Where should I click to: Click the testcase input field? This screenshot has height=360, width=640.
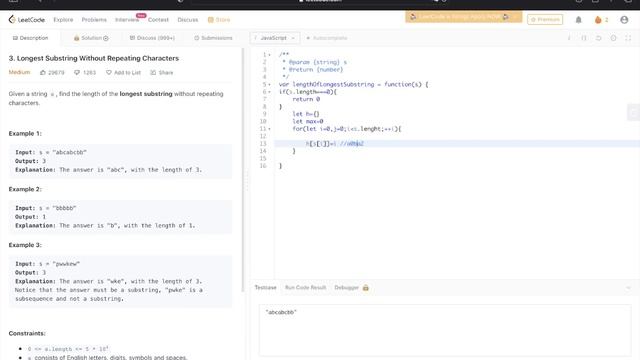pyautogui.click(x=445, y=330)
